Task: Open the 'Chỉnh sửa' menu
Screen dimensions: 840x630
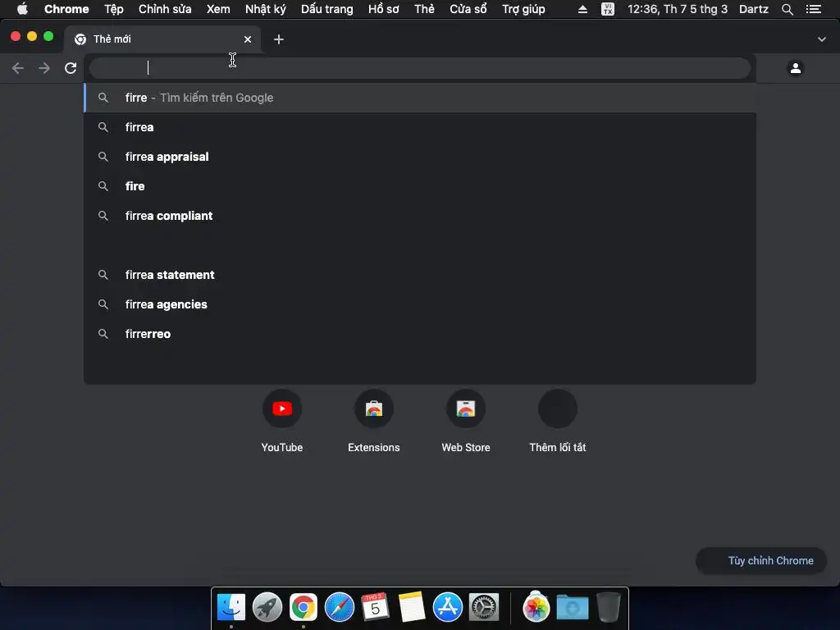Action: click(165, 9)
